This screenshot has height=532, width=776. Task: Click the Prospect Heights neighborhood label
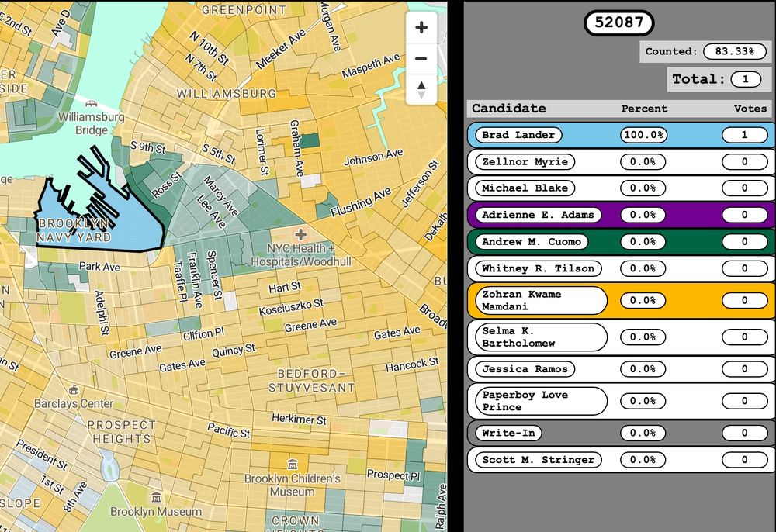pyautogui.click(x=122, y=432)
